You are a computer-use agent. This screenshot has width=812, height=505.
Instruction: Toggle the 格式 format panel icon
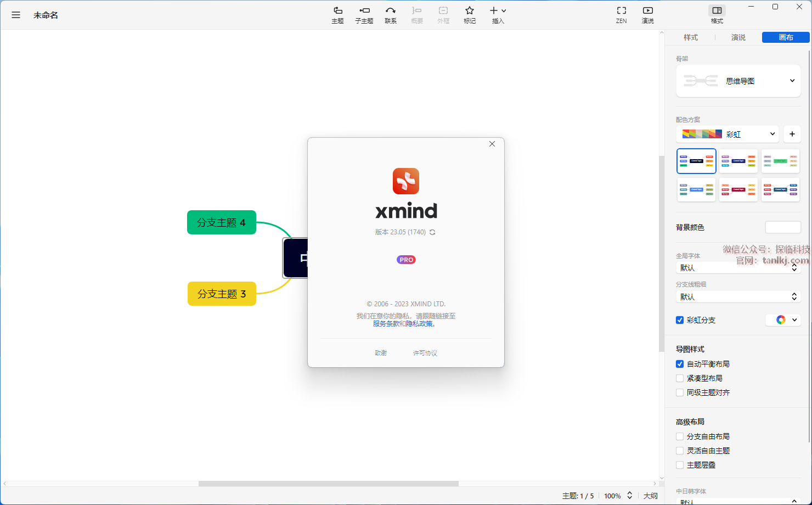click(717, 14)
